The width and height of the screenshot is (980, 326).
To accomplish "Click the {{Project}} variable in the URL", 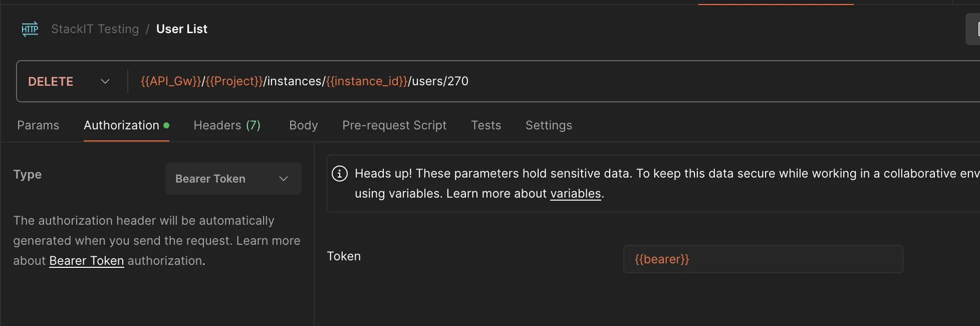I will point(234,81).
